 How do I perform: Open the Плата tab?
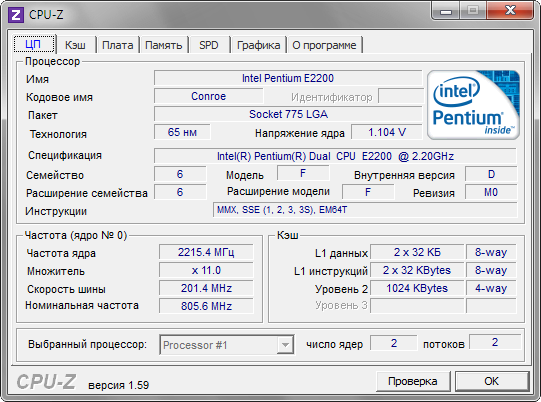(x=118, y=45)
